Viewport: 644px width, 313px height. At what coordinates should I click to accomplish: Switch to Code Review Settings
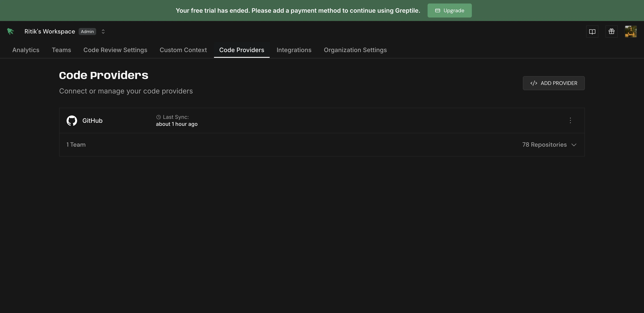point(115,50)
